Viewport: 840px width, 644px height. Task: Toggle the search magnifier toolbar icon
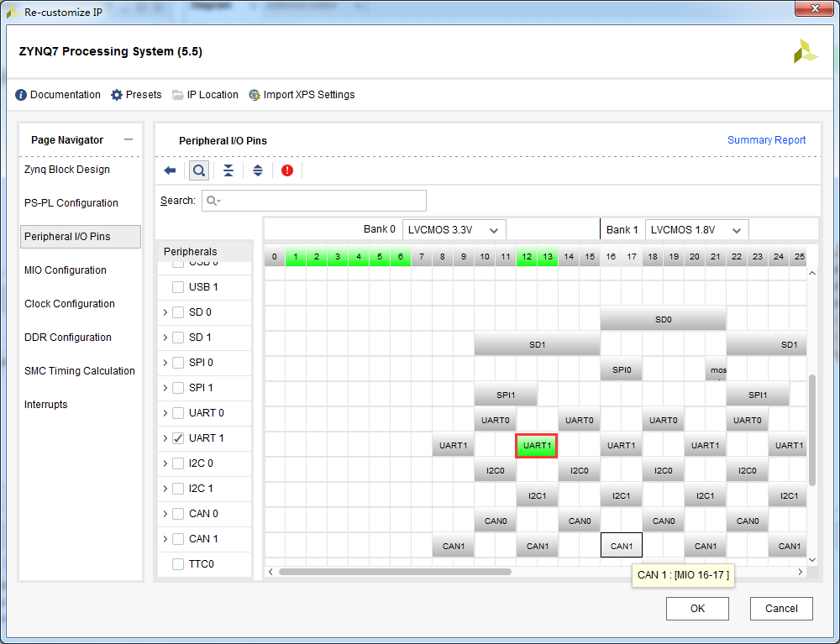[x=199, y=170]
